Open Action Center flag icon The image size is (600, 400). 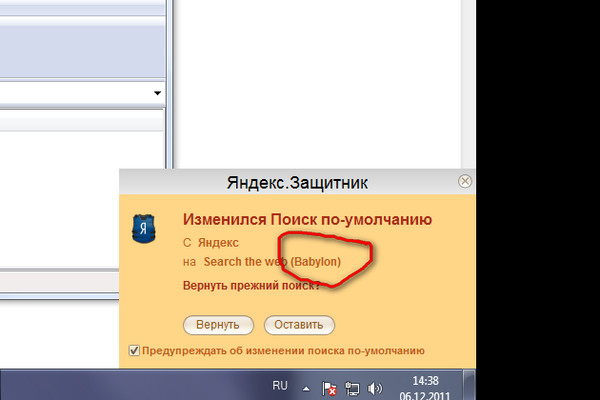coord(329,389)
